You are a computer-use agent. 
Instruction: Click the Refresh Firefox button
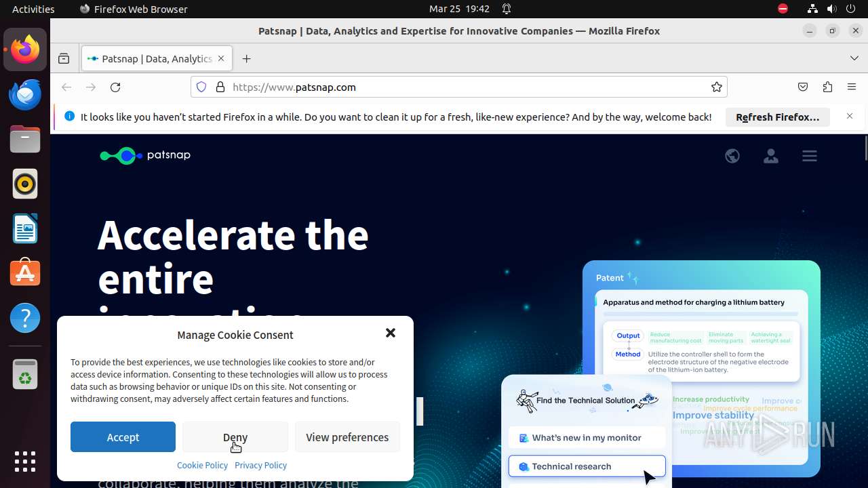(x=778, y=117)
